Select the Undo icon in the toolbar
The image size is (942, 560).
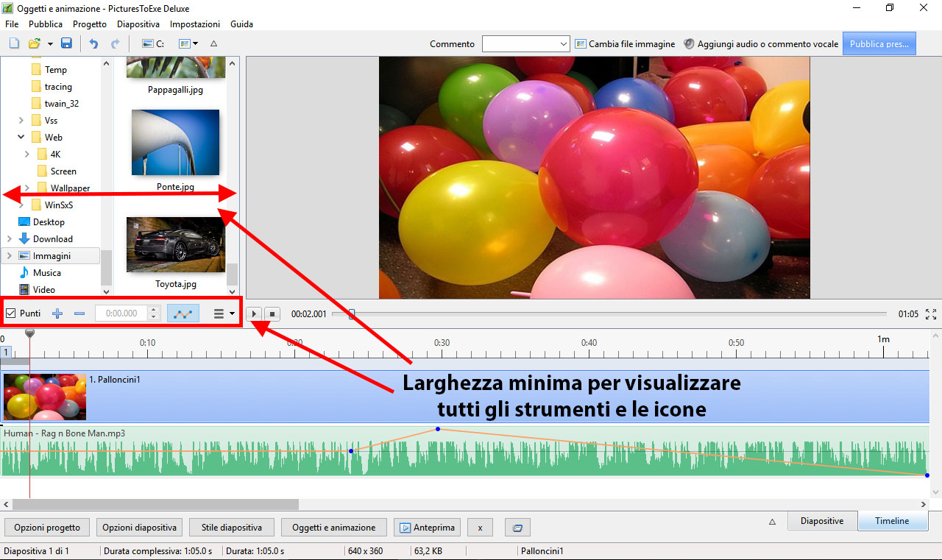(x=93, y=43)
